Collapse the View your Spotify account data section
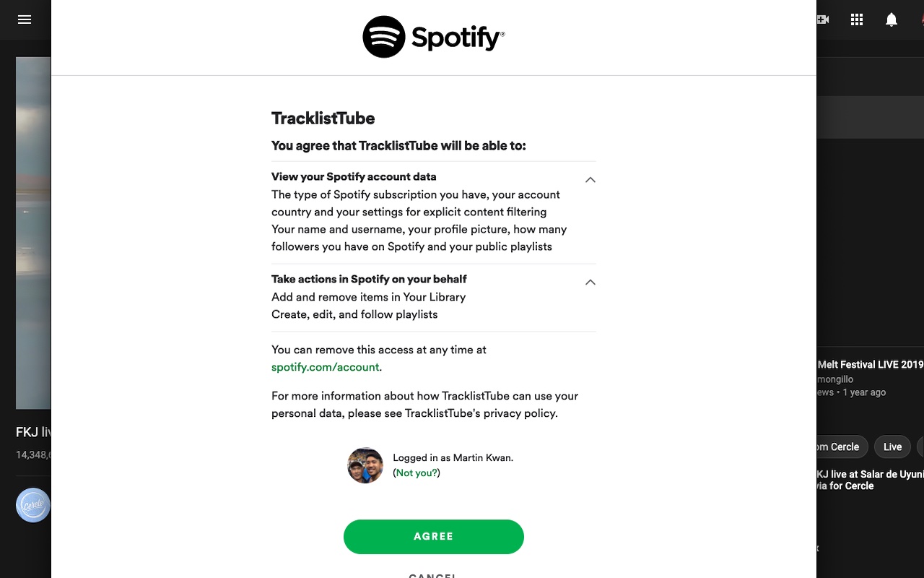Image resolution: width=924 pixels, height=578 pixels. [590, 180]
